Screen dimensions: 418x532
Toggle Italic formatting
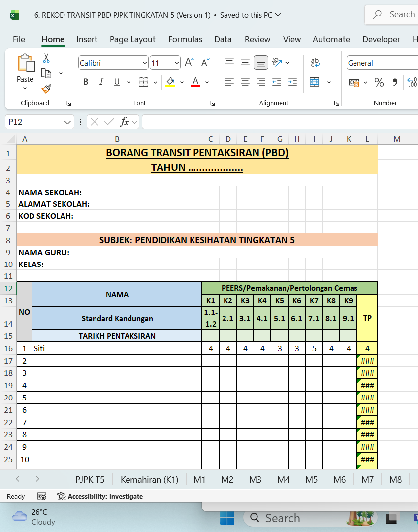101,82
